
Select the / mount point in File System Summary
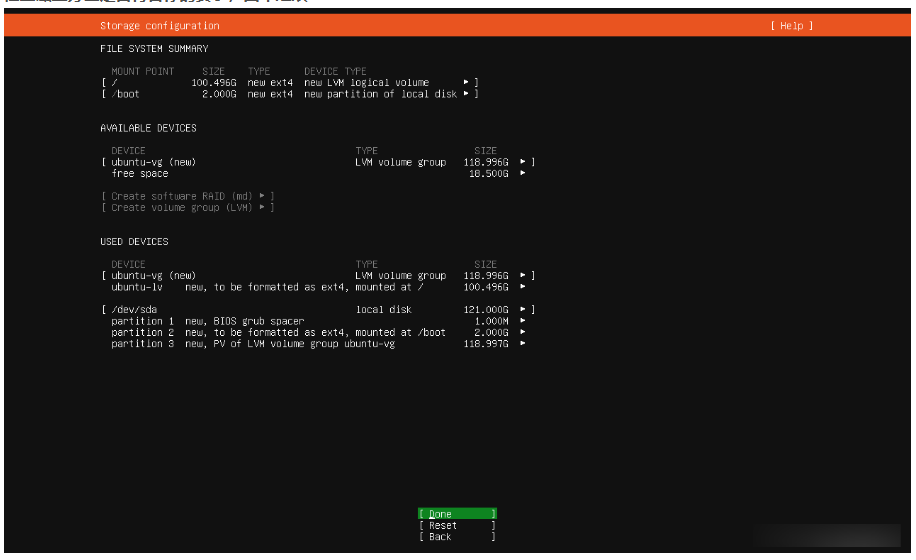(x=114, y=82)
